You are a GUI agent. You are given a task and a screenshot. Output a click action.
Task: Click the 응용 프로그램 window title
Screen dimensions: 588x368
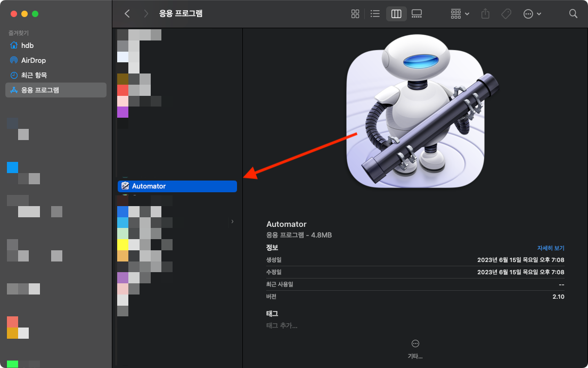point(181,14)
